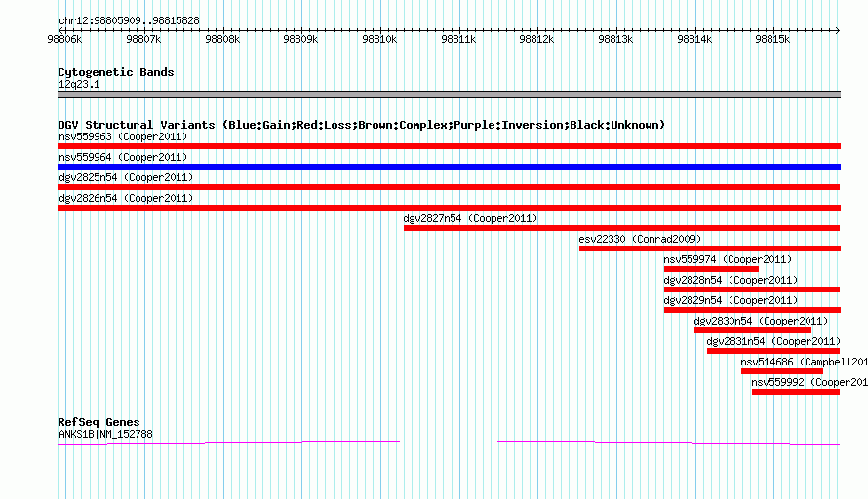This screenshot has height=499, width=868.
Task: Open the nsv514686 (Campbell) variant label
Action: (805, 362)
